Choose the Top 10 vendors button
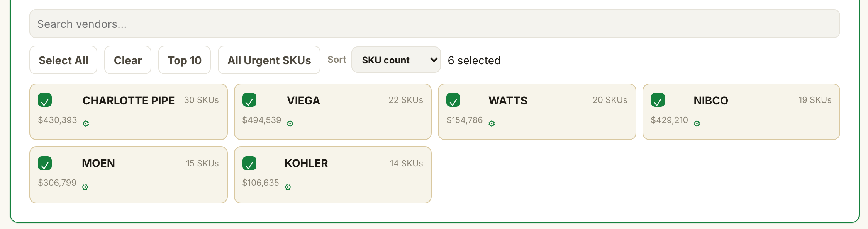Viewport: 868px width, 229px height. coord(185,60)
